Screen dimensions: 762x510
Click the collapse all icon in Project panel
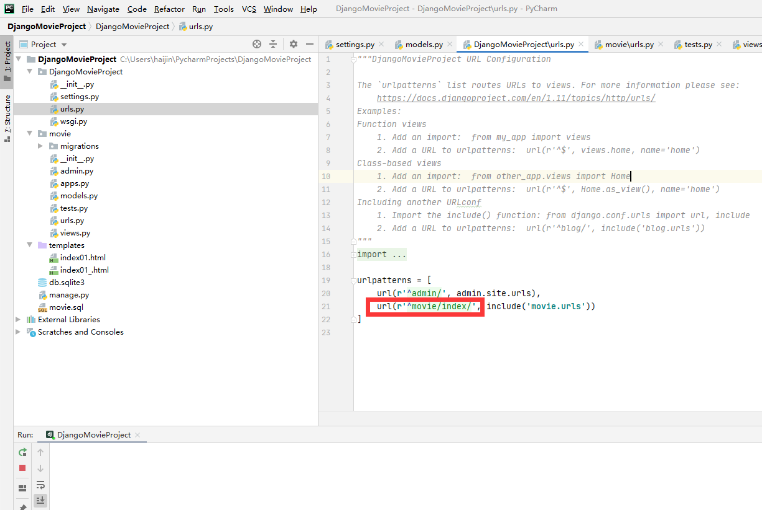273,44
